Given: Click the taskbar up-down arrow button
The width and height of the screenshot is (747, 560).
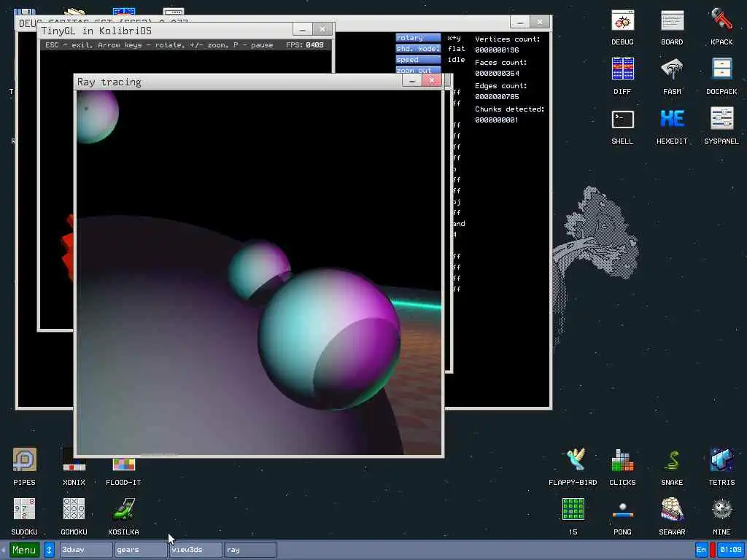Looking at the screenshot, I should (x=49, y=550).
